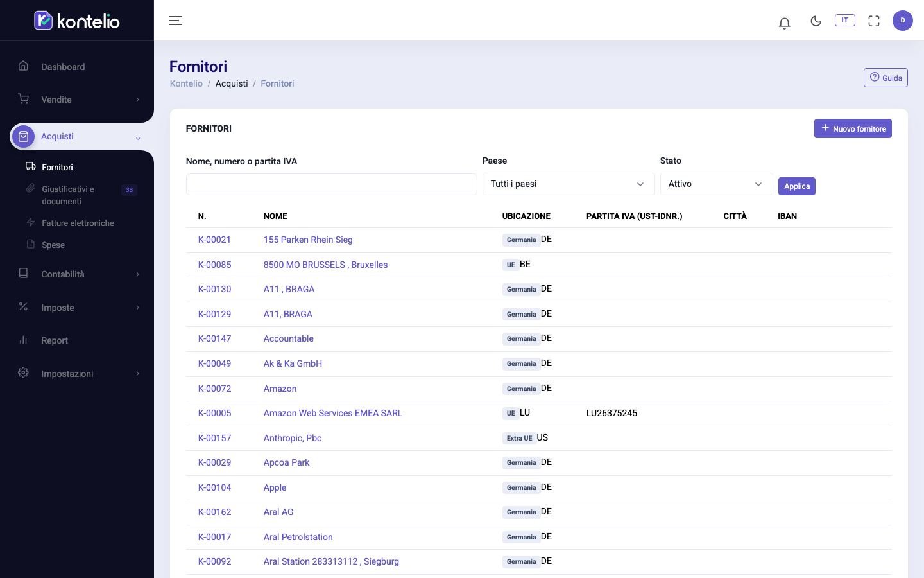The width and height of the screenshot is (924, 578).
Task: Open the Guida help button
Action: pos(886,78)
